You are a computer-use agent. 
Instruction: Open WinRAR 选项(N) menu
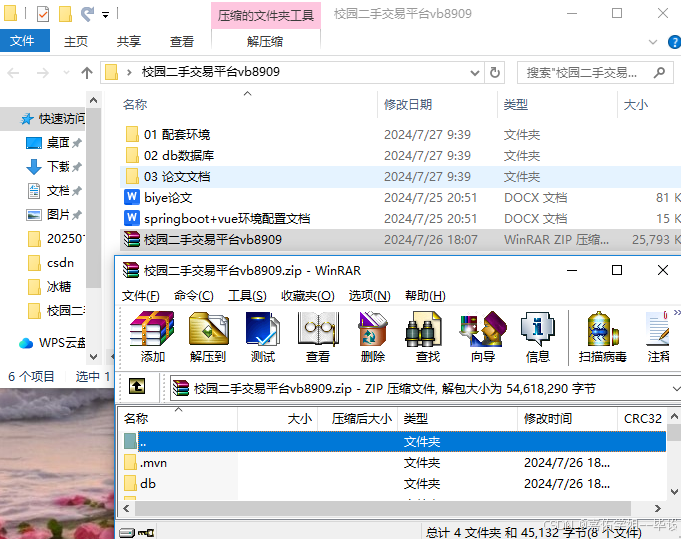[370, 296]
